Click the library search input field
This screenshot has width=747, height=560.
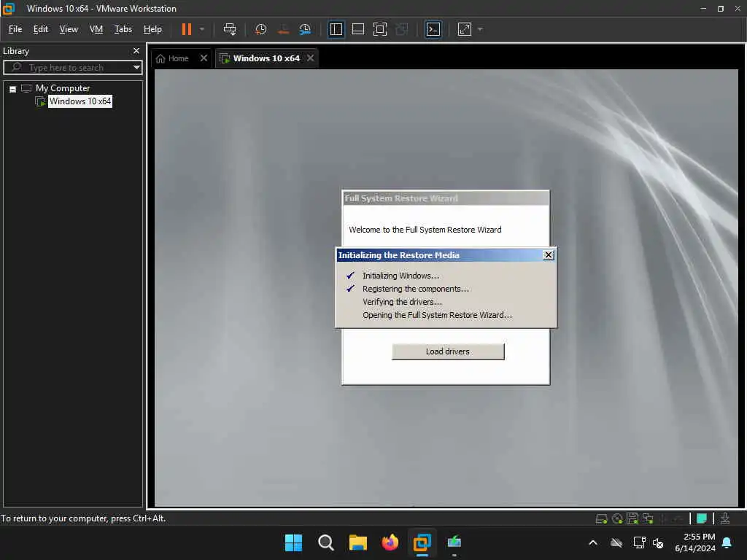(x=71, y=68)
